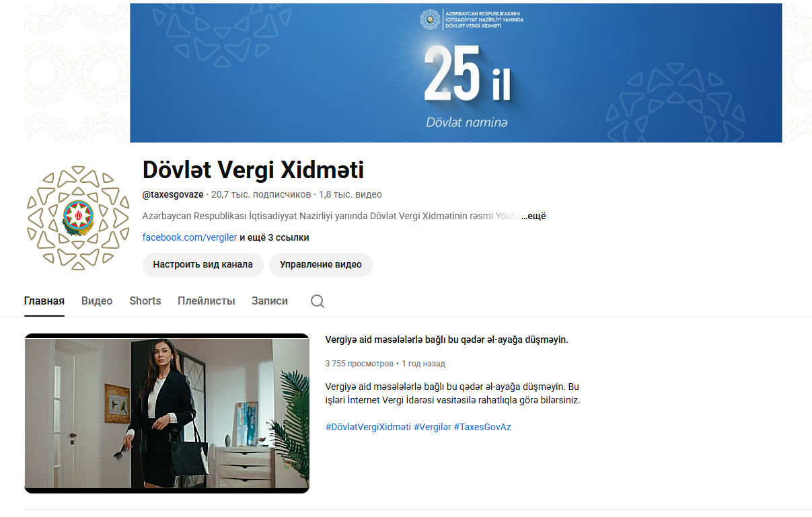Open the featured video title link

[x=447, y=340]
